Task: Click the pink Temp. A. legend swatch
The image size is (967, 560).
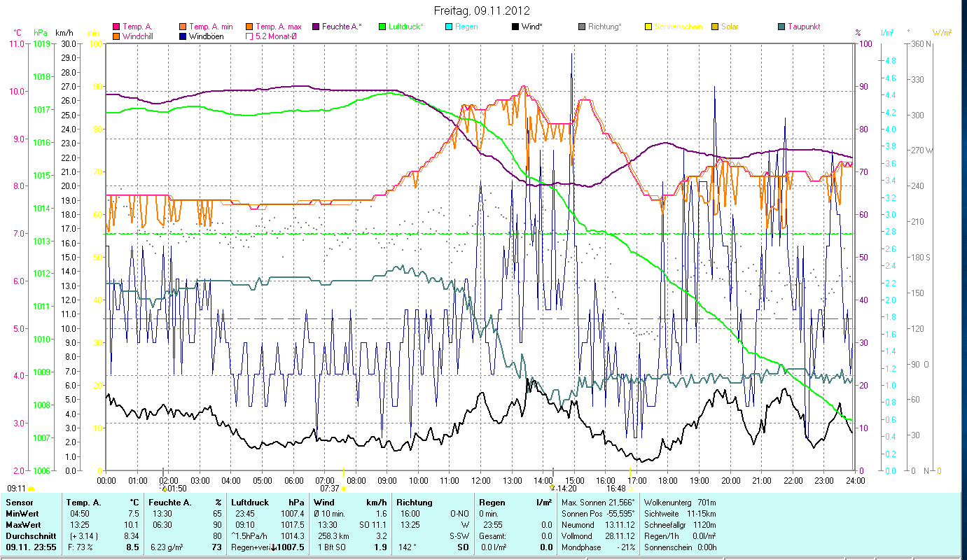Action: [116, 27]
